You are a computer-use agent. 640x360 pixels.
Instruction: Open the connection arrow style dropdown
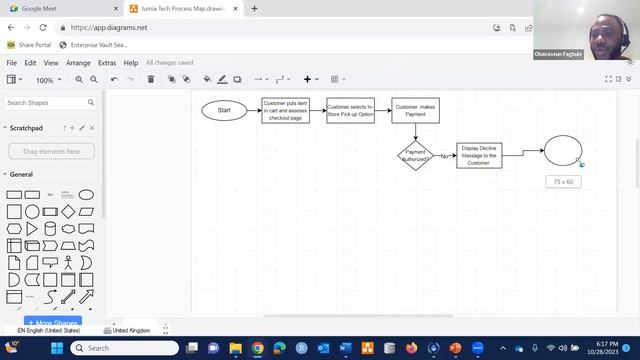[261, 80]
